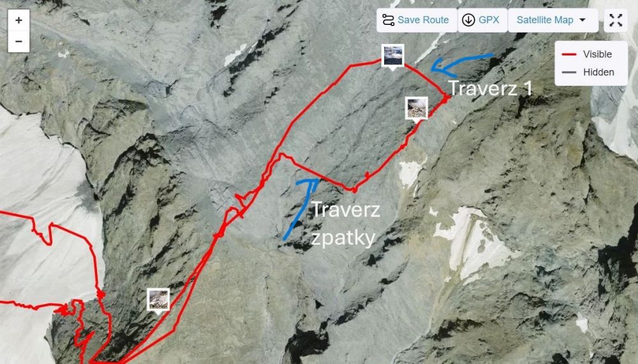Viewport: 638px width, 364px height.
Task: Download the route via GPX text
Action: 489,20
